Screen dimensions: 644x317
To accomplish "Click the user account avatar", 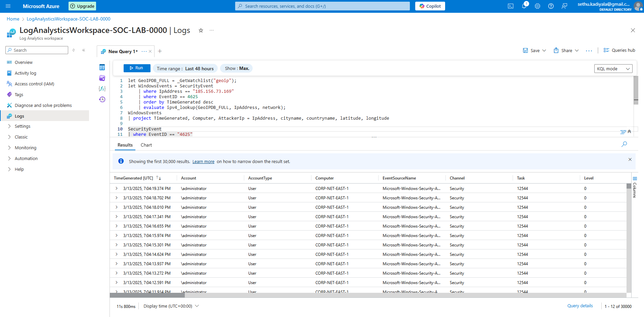I will click(638, 6).
